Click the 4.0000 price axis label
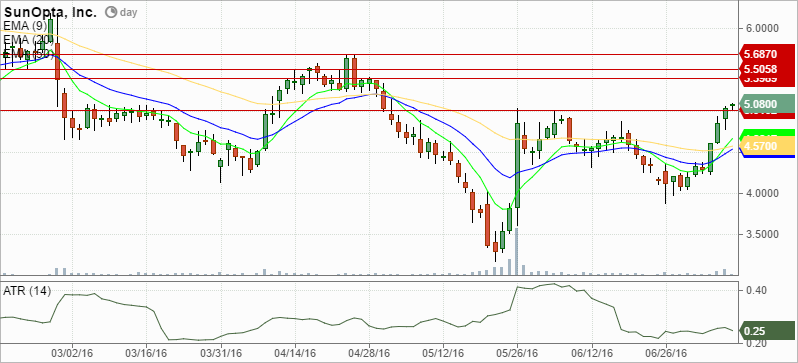This screenshot has width=798, height=363. click(761, 193)
